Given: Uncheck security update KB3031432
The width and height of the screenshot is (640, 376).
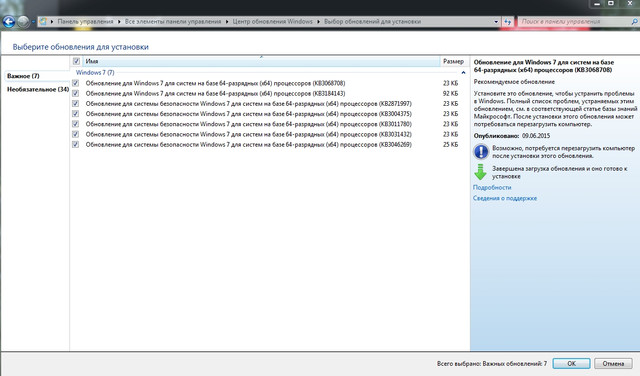Looking at the screenshot, I should pyautogui.click(x=76, y=134).
